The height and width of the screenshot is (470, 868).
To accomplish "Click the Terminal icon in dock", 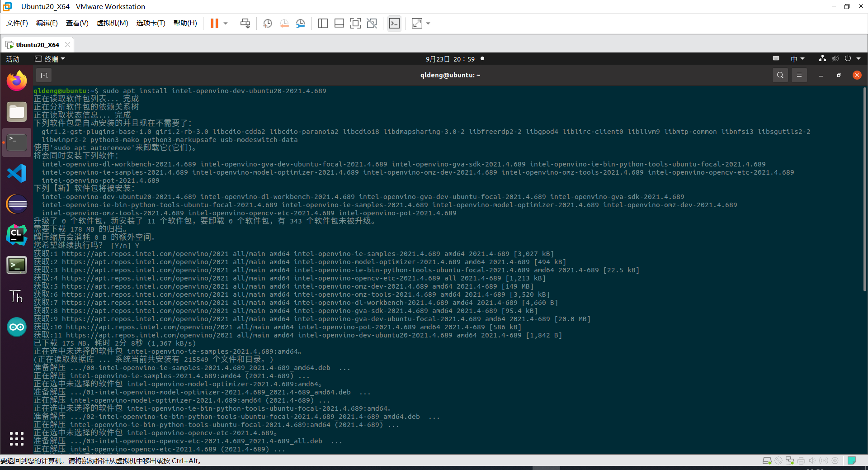I will tap(17, 142).
